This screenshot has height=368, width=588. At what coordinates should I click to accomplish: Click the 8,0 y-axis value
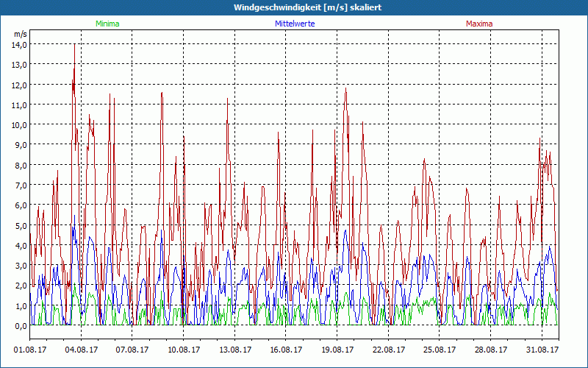click(x=21, y=165)
